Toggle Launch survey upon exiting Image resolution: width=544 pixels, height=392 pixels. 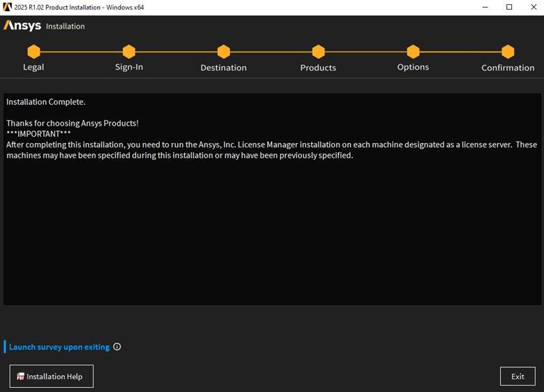[59, 347]
